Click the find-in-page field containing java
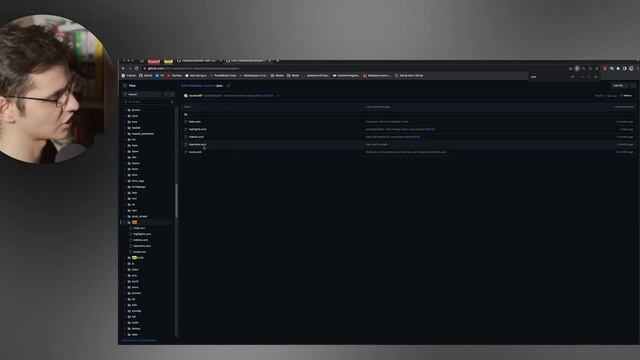Screen dimensions: 640x360 (x=549, y=76)
